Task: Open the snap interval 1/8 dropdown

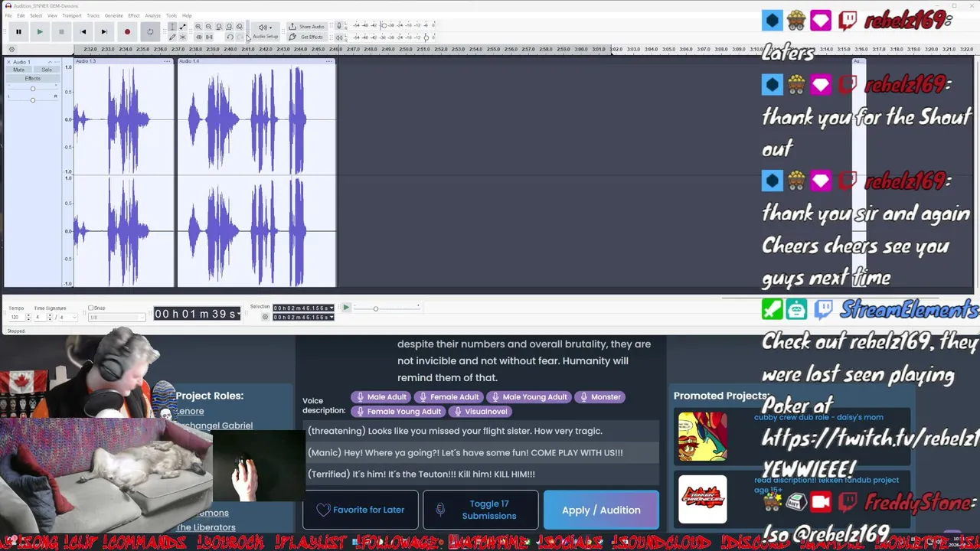Action: point(116,317)
